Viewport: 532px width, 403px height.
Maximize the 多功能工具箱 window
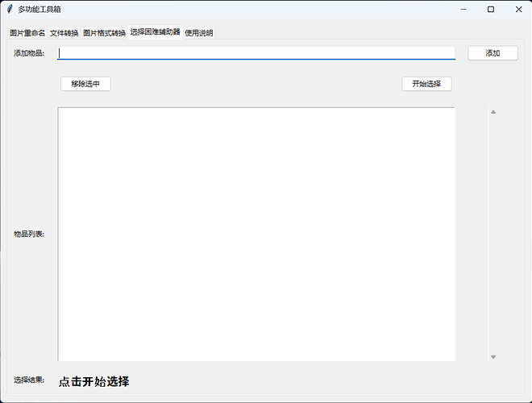[491, 10]
